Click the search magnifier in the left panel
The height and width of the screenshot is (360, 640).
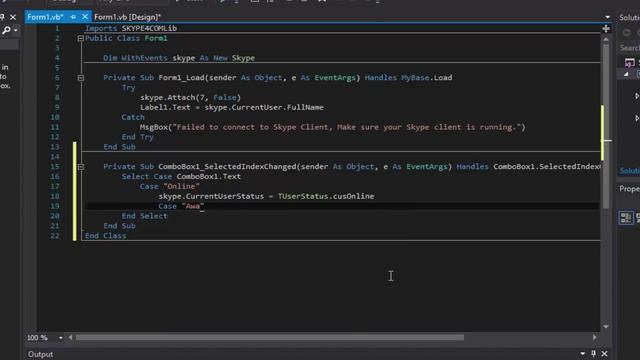[6, 30]
